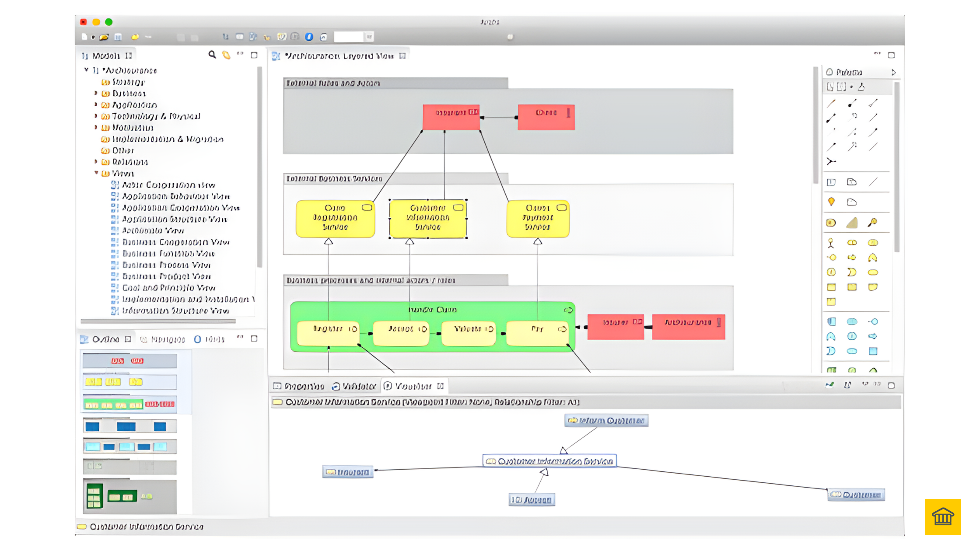Select the Junction tool in the palette

pyautogui.click(x=831, y=161)
